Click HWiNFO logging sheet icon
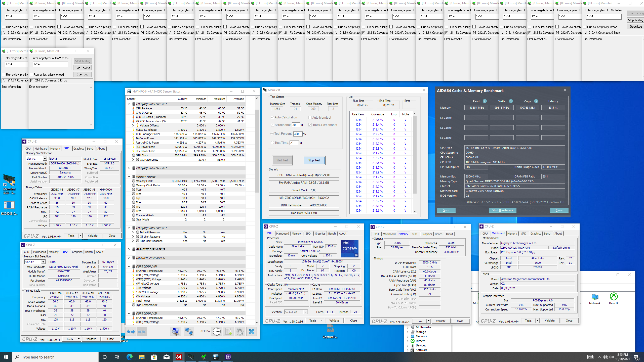The width and height of the screenshot is (644, 362). 228,332
